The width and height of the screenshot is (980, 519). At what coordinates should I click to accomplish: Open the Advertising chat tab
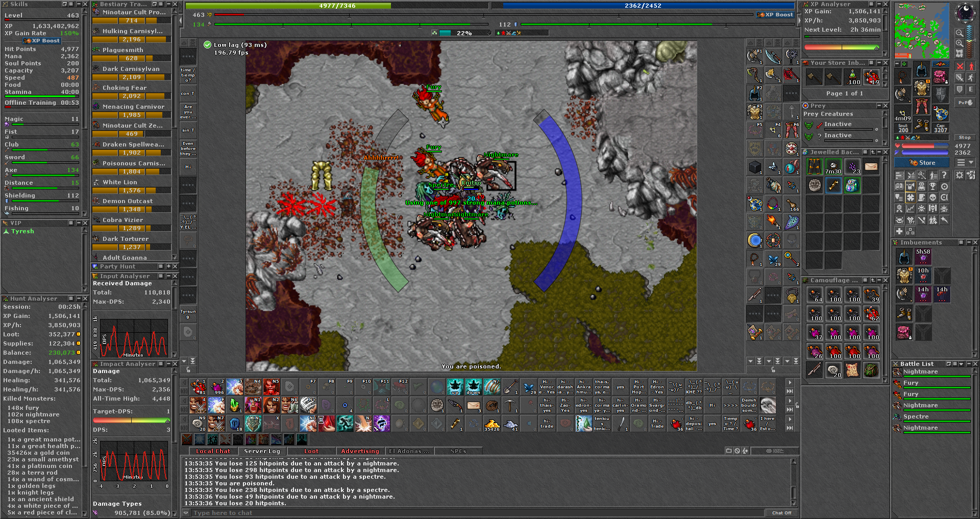click(360, 451)
